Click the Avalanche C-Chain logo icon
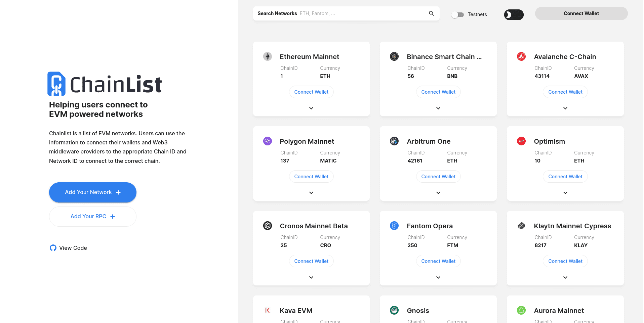Screen dimensions: 644x323 pos(521,56)
